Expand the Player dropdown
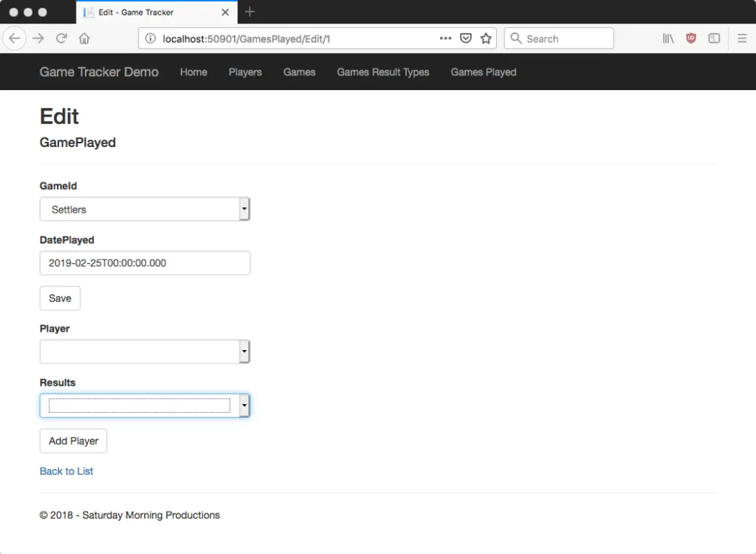Image resolution: width=756 pixels, height=554 pixels. (x=145, y=352)
